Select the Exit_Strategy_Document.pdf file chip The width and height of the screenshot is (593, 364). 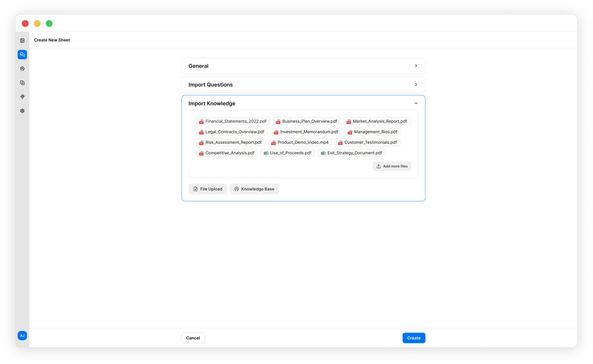pos(352,153)
